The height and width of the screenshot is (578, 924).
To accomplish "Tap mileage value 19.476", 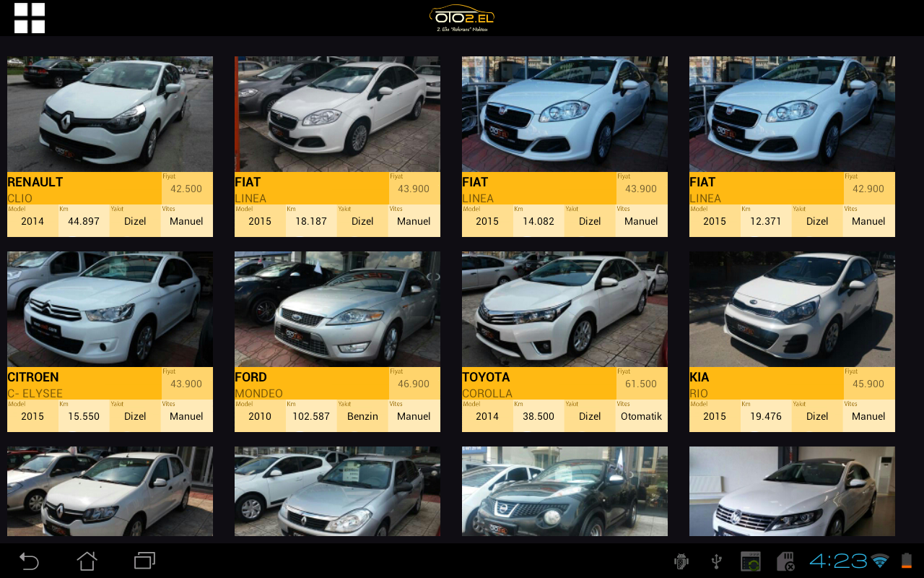I will click(x=766, y=416).
